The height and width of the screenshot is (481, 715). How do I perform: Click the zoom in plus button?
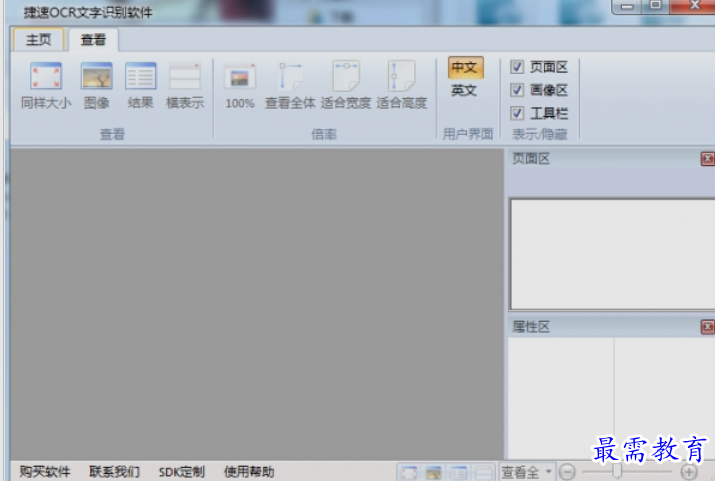click(x=689, y=472)
